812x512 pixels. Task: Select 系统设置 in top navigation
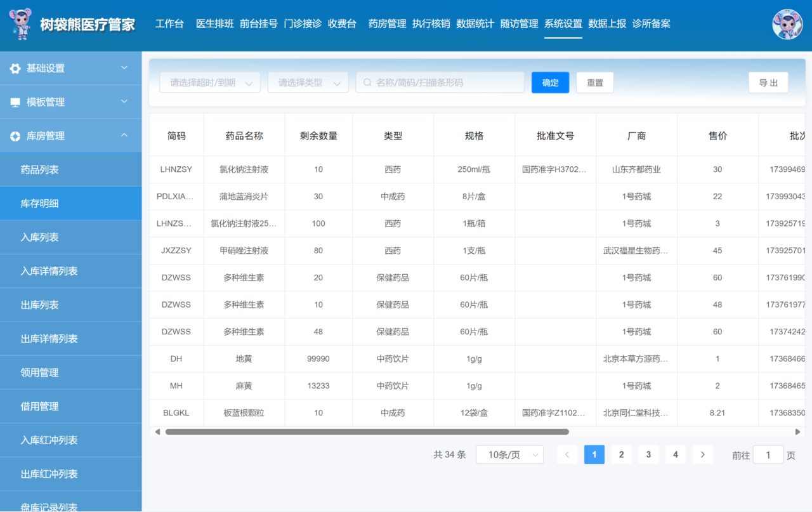click(x=563, y=23)
